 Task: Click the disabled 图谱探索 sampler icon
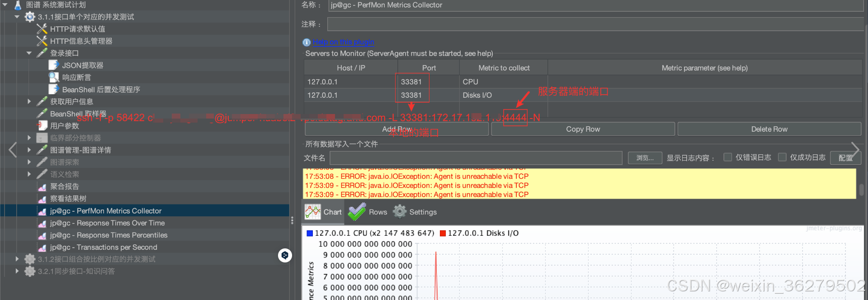tap(42, 162)
